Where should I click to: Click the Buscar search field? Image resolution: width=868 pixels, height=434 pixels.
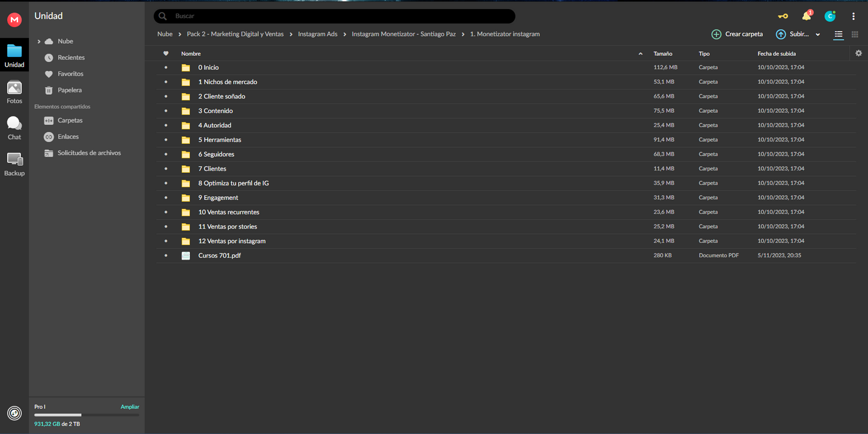coord(342,16)
